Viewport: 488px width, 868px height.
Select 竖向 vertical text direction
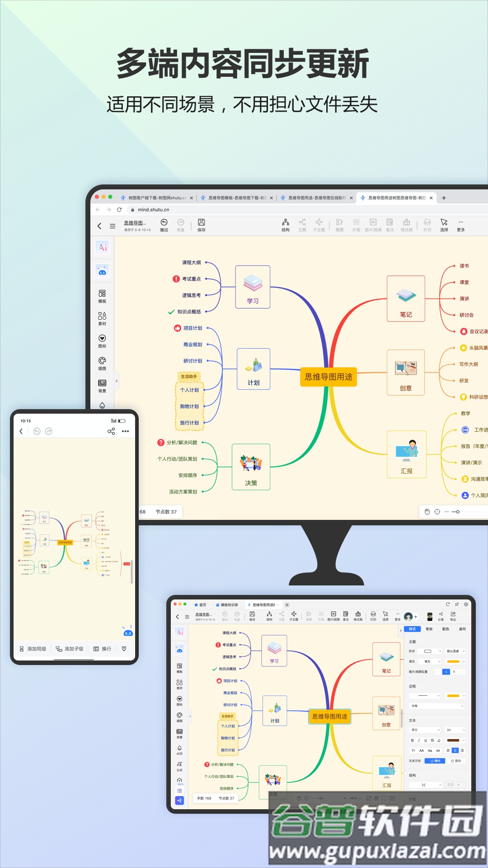[x=456, y=761]
